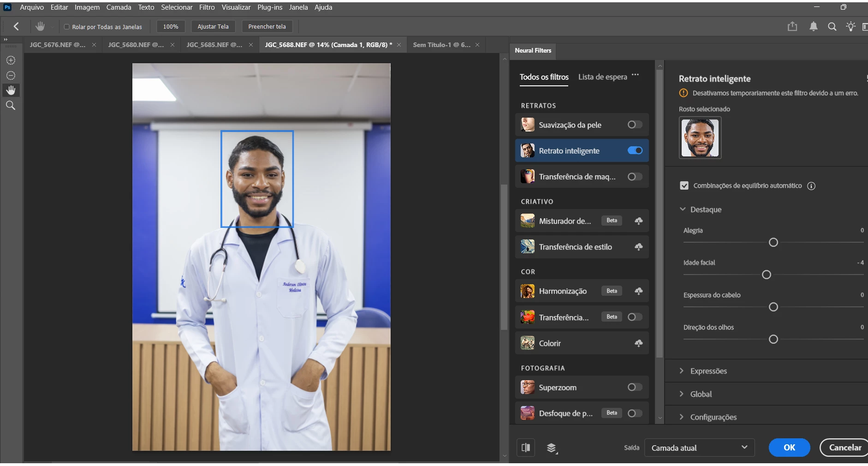This screenshot has width=868, height=466.
Task: Show info for Combinações de equilíbrio automático
Action: (811, 186)
